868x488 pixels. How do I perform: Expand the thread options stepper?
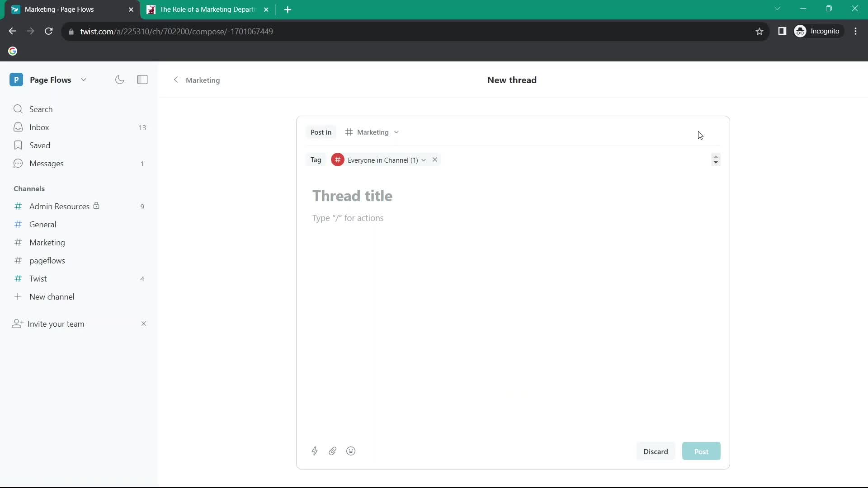[715, 160]
